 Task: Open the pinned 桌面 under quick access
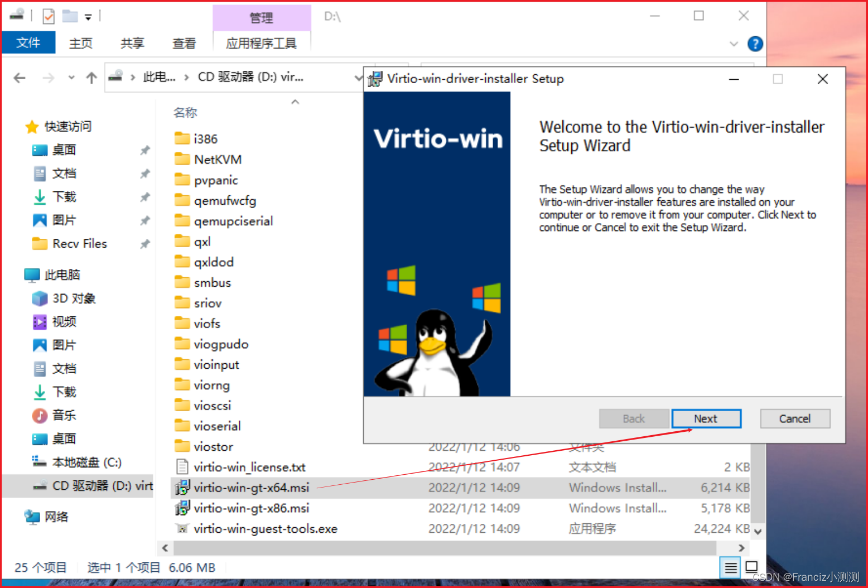click(64, 150)
